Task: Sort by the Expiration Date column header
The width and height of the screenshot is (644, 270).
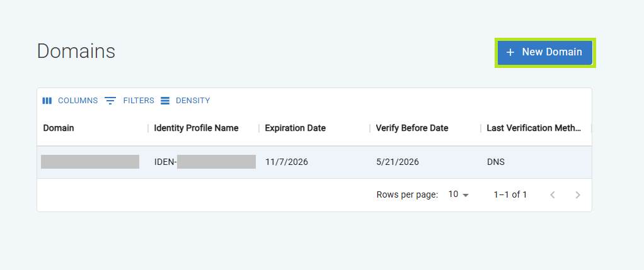Action: [296, 128]
